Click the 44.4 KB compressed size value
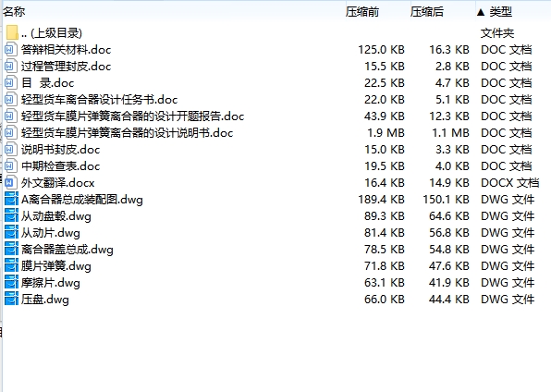 449,300
